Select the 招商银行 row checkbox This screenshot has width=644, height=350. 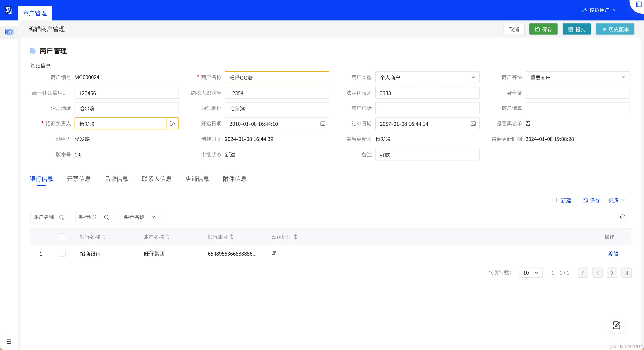pyautogui.click(x=62, y=253)
